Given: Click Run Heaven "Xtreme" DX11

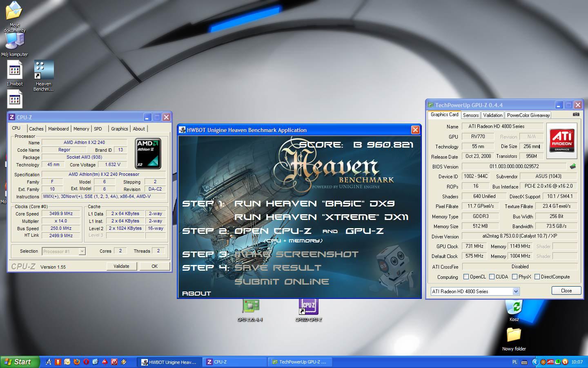Looking at the screenshot, I should click(321, 217).
